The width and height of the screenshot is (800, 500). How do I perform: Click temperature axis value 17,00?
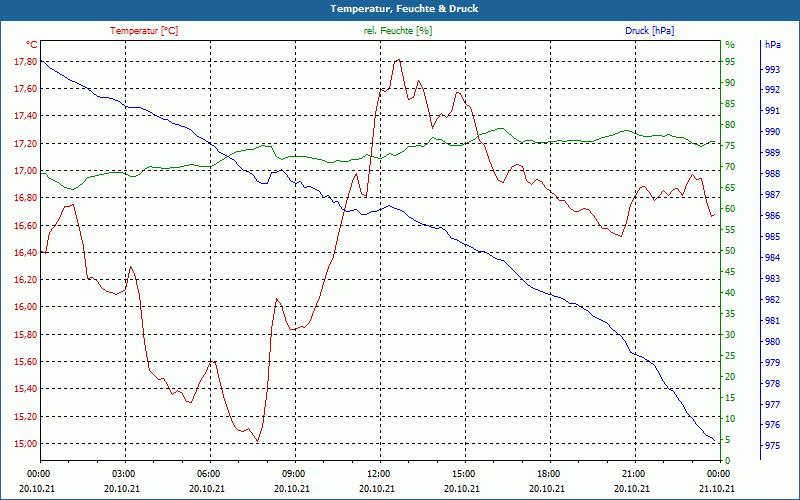27,170
